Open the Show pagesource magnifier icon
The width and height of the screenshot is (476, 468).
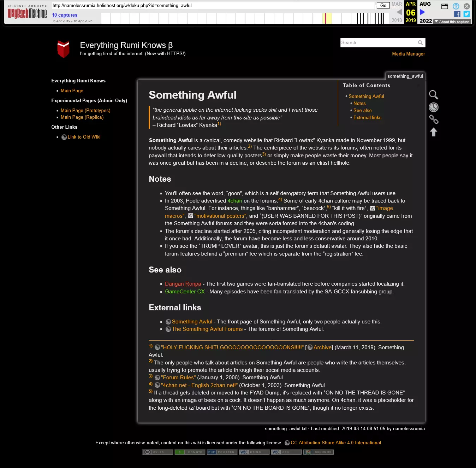pos(434,95)
